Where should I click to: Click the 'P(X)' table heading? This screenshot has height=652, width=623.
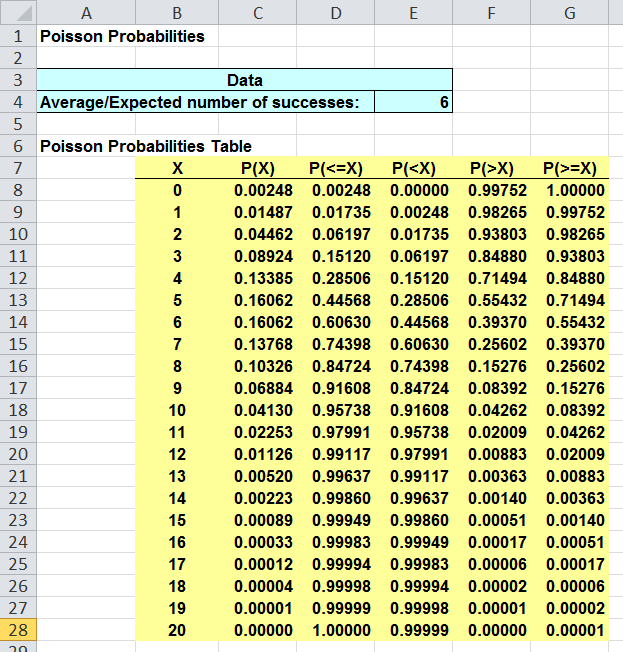tap(257, 168)
